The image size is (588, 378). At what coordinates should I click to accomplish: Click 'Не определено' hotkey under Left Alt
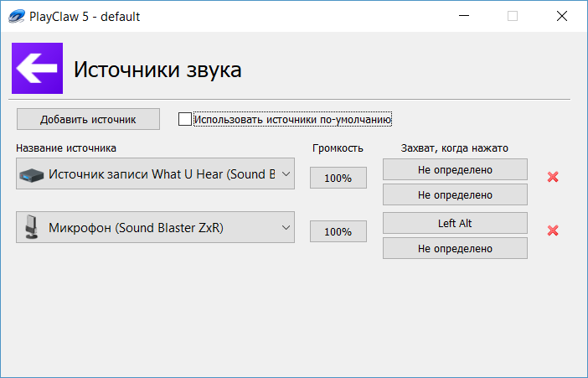(x=455, y=248)
